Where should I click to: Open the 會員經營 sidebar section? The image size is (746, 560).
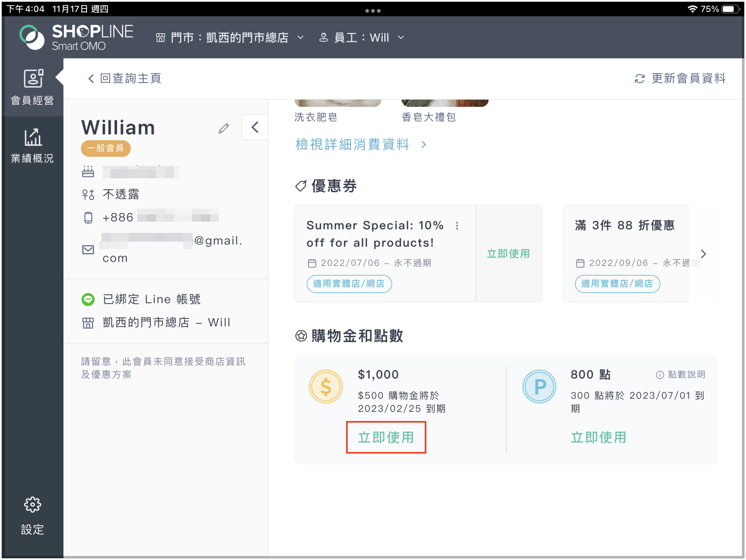(x=32, y=87)
